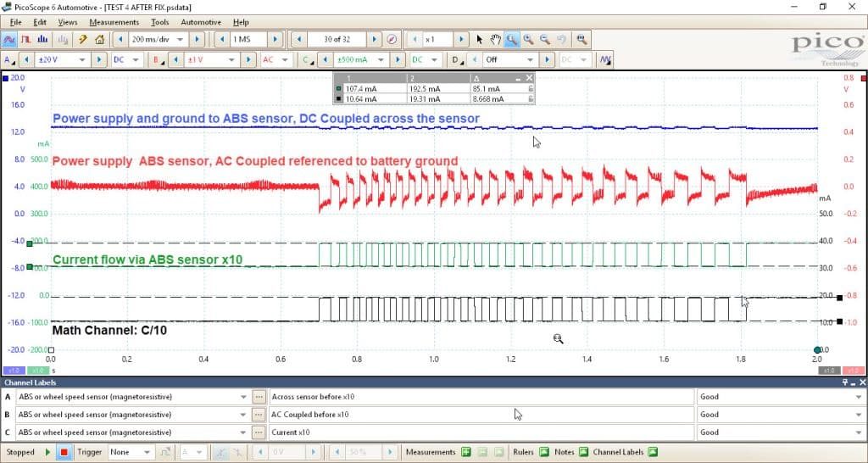The width and height of the screenshot is (868, 463).
Task: Open the Help menu
Action: click(241, 22)
